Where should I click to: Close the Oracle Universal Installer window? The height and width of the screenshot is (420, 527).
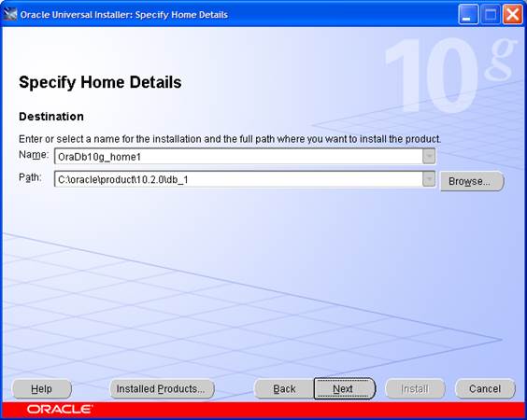point(512,15)
